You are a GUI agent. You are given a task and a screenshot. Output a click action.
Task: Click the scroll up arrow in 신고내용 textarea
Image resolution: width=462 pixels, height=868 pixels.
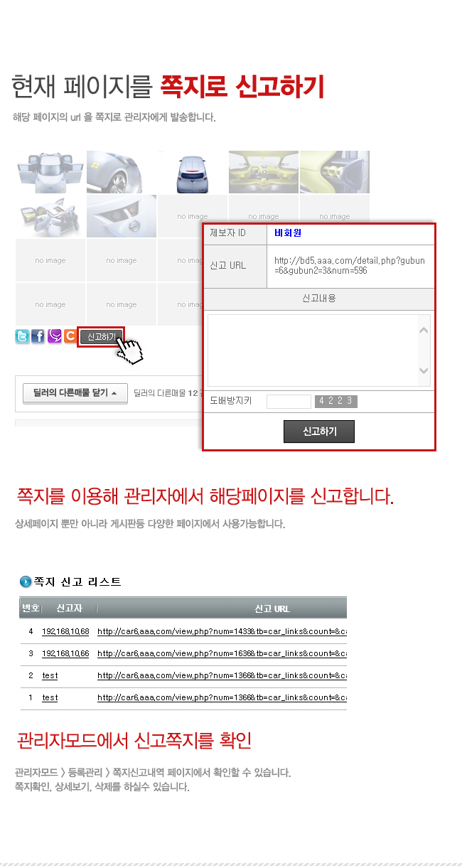pos(424,330)
